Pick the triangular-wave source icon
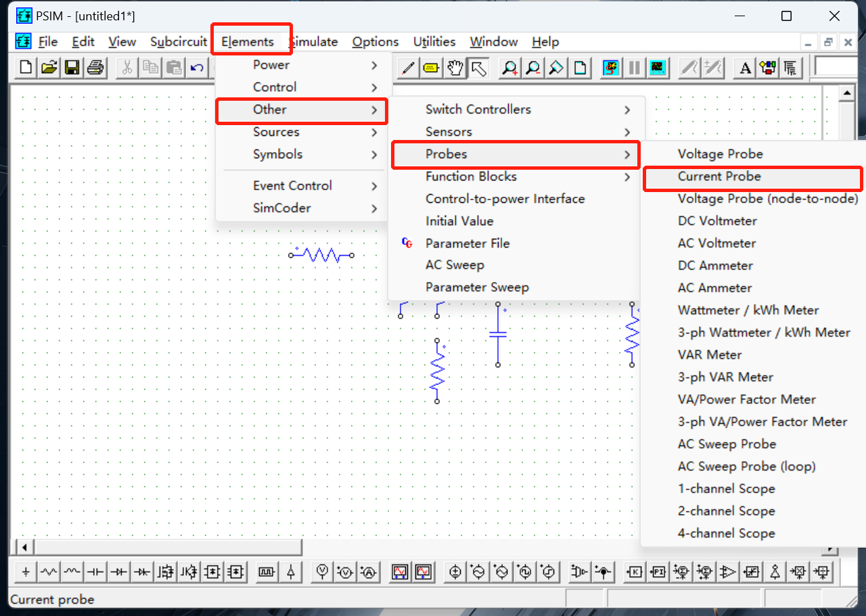Screen dimensions: 866x616 tap(501, 572)
